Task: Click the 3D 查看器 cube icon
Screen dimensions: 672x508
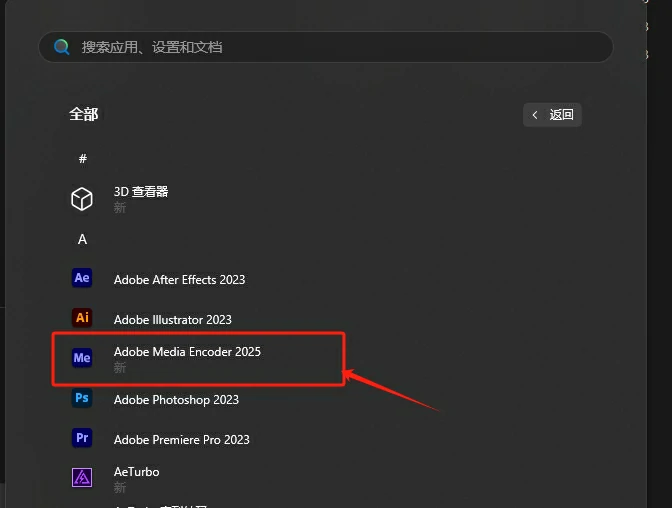Action: [82, 199]
